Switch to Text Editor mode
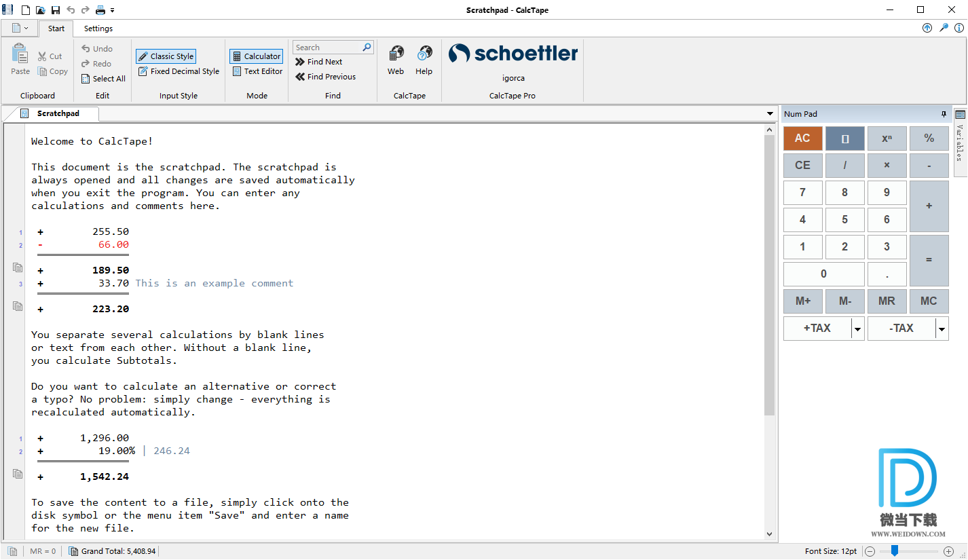 (x=257, y=71)
